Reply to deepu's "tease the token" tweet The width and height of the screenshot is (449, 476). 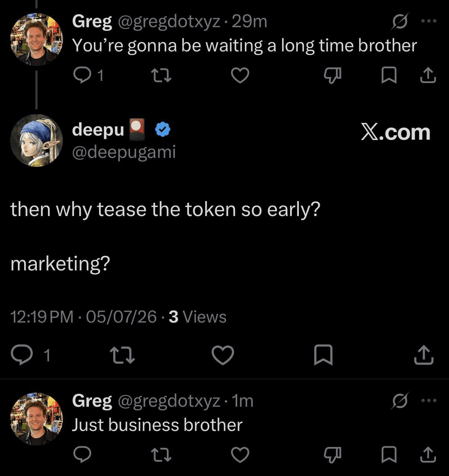pos(22,355)
